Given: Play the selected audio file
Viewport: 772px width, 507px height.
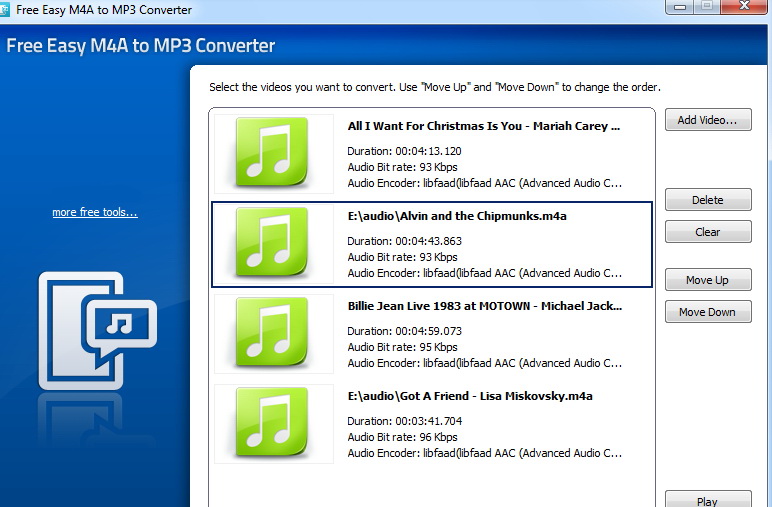Looking at the screenshot, I should pyautogui.click(x=708, y=499).
